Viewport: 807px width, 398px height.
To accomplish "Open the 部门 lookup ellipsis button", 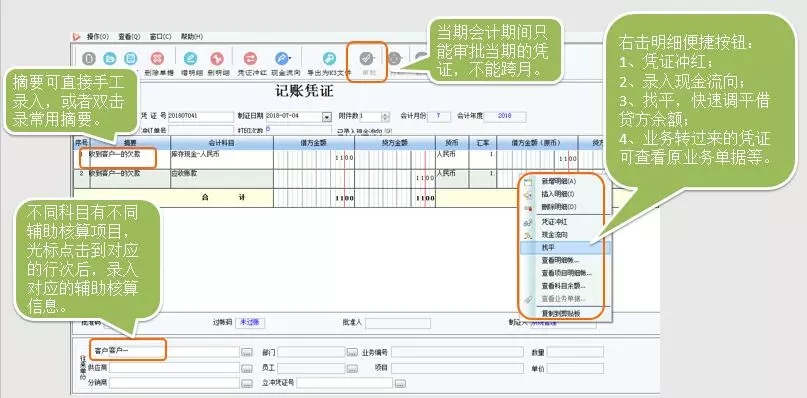I will pyautogui.click(x=352, y=352).
